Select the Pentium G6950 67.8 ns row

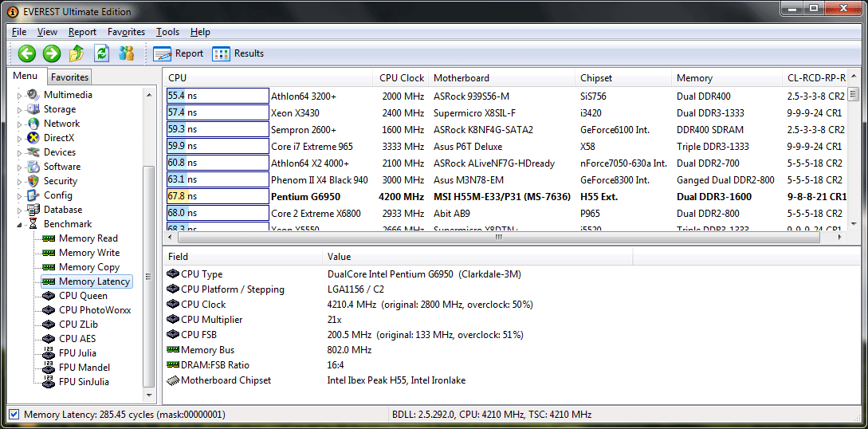click(506, 196)
